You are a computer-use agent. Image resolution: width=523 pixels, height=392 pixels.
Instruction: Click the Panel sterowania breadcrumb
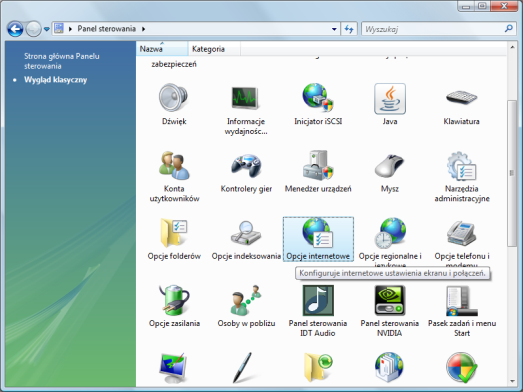106,29
